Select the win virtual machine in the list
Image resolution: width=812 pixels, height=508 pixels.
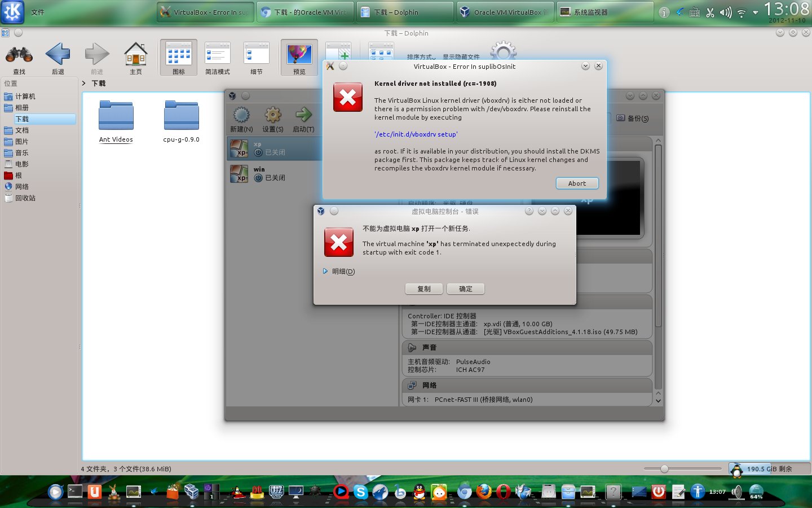tap(275, 173)
